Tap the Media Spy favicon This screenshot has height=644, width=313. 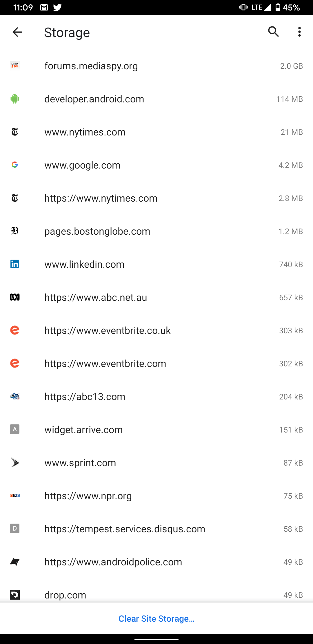15,66
